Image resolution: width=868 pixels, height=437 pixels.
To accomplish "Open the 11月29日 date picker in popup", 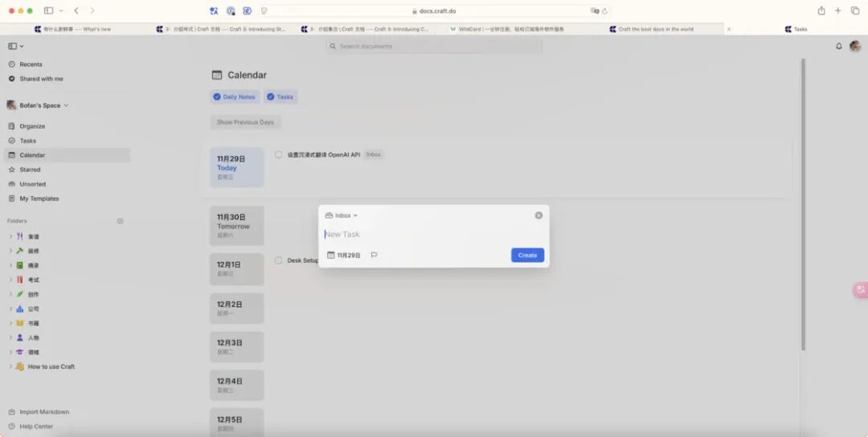I will point(344,255).
